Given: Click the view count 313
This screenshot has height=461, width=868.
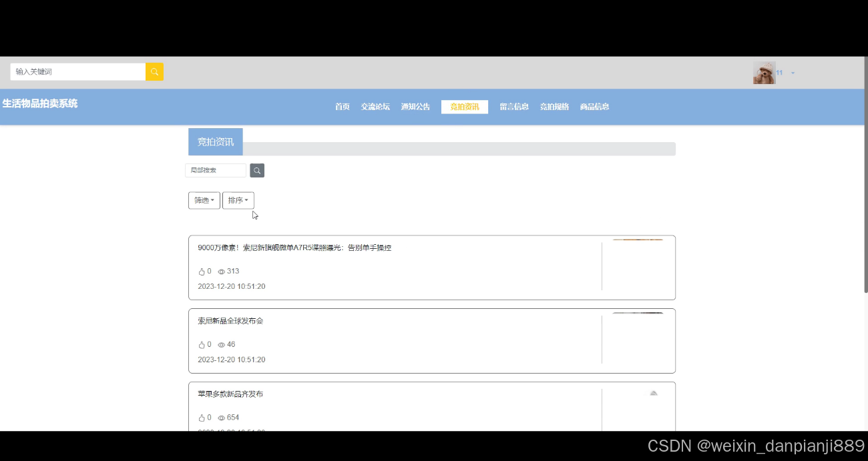Looking at the screenshot, I should (233, 272).
